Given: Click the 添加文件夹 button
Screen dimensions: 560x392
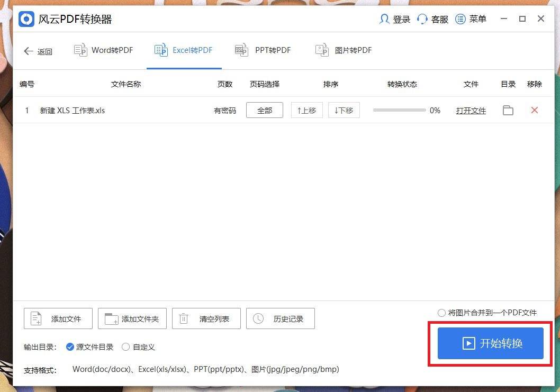Looking at the screenshot, I should (132, 318).
